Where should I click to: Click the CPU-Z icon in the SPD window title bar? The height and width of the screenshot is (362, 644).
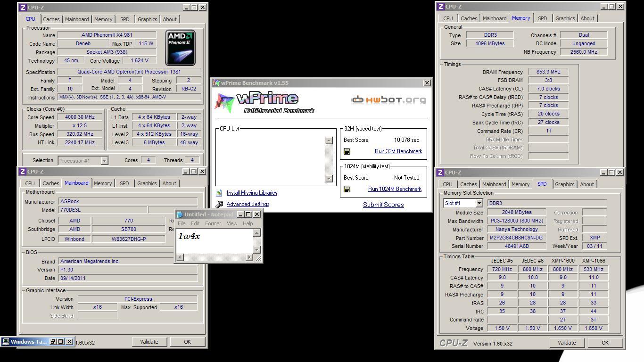440,173
